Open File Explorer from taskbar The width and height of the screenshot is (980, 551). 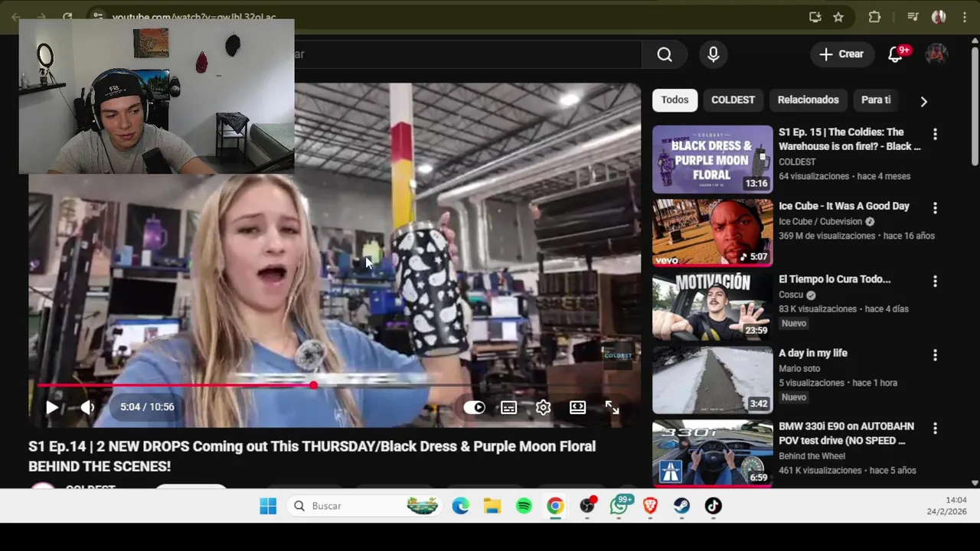tap(492, 506)
